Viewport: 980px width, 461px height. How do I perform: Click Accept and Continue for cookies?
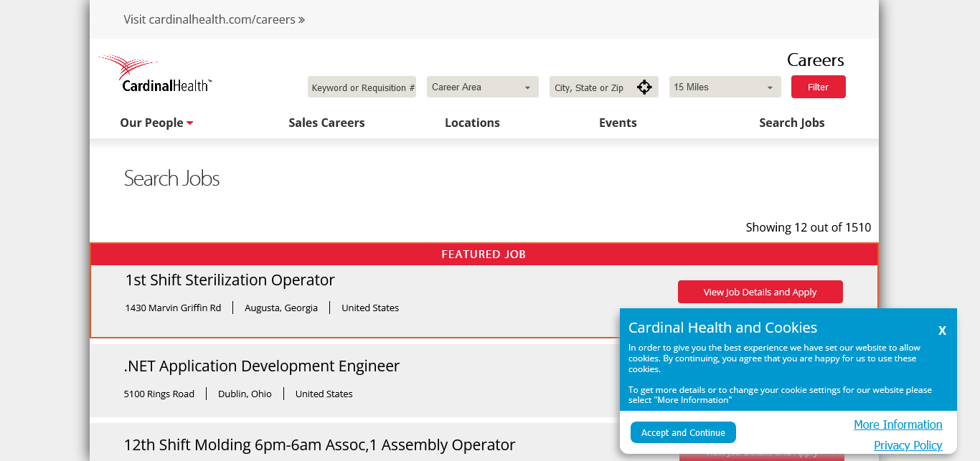[x=683, y=432]
